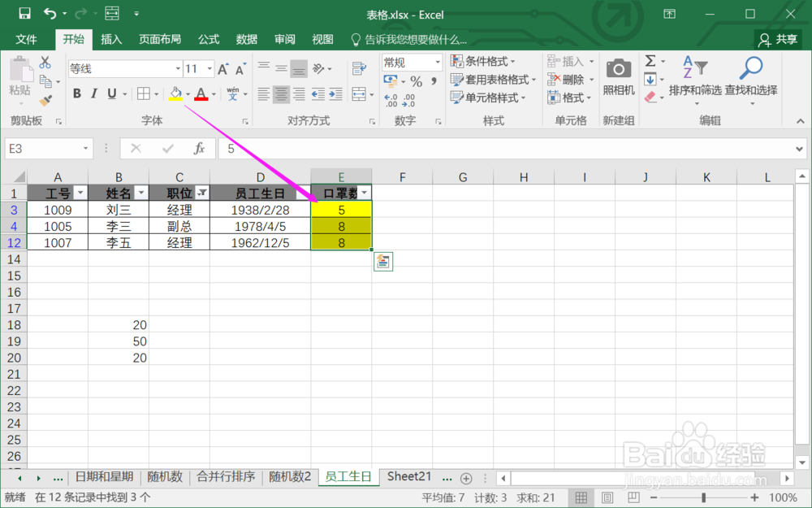The height and width of the screenshot is (508, 812).
Task: Switch to the 插入 Insert ribbon tab
Action: coord(111,39)
